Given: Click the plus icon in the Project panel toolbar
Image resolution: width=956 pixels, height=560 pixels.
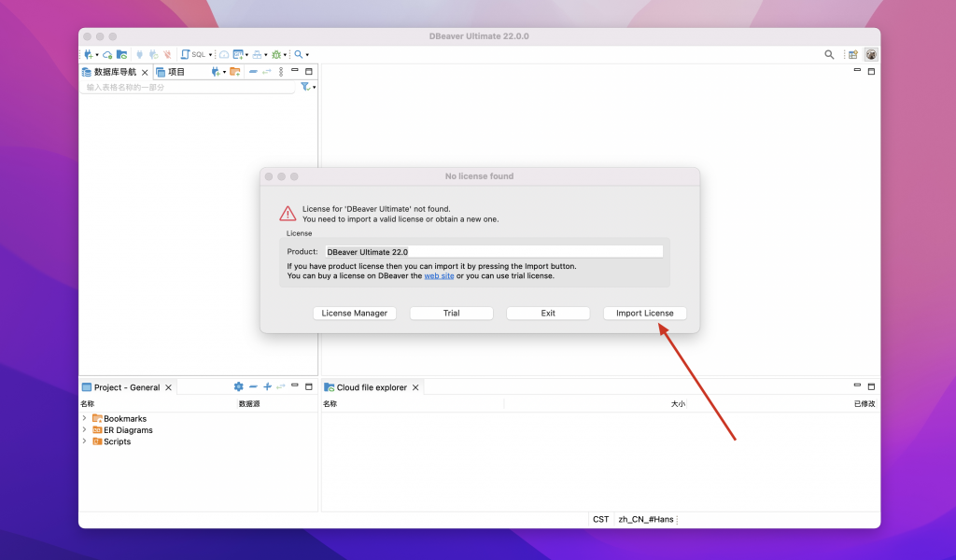Looking at the screenshot, I should tap(267, 386).
